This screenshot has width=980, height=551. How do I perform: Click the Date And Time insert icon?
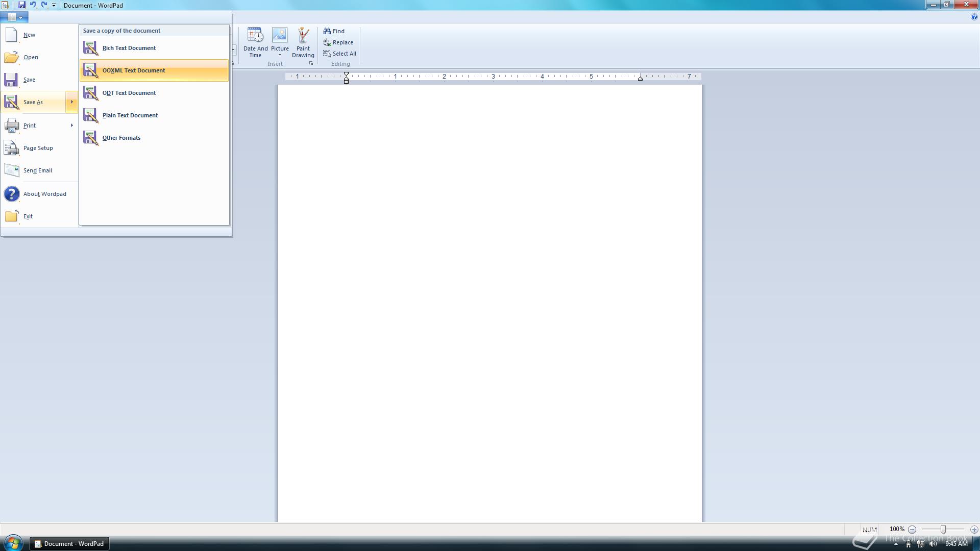pyautogui.click(x=255, y=35)
